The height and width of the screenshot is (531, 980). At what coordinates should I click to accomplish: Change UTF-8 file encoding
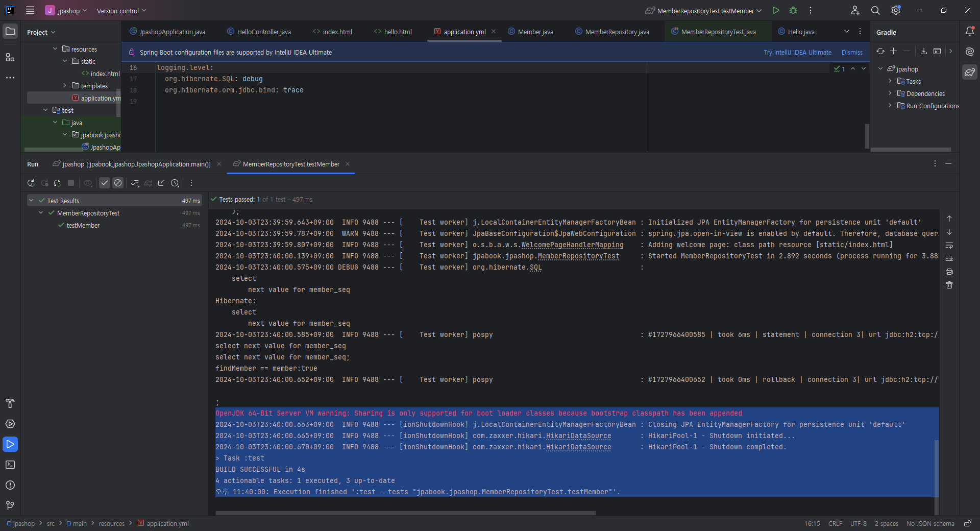[858, 523]
